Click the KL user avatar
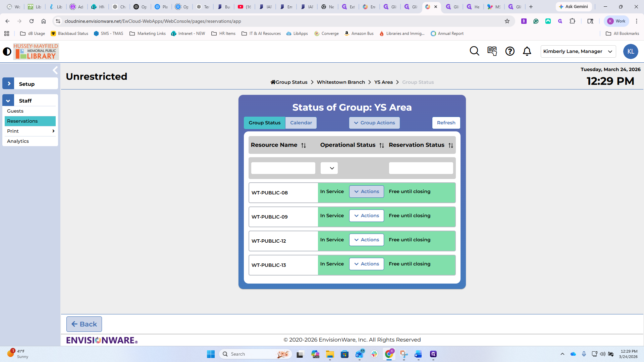644x362 pixels. [x=630, y=51]
